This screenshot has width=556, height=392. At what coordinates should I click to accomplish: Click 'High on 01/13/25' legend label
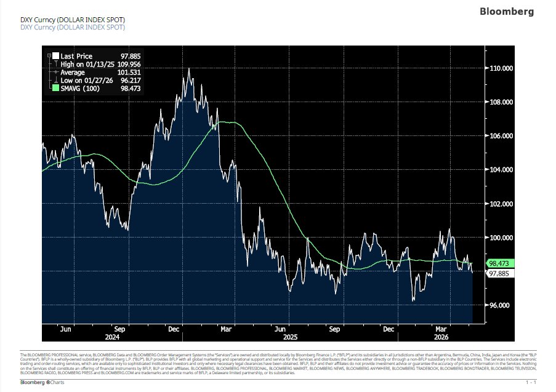[87, 64]
